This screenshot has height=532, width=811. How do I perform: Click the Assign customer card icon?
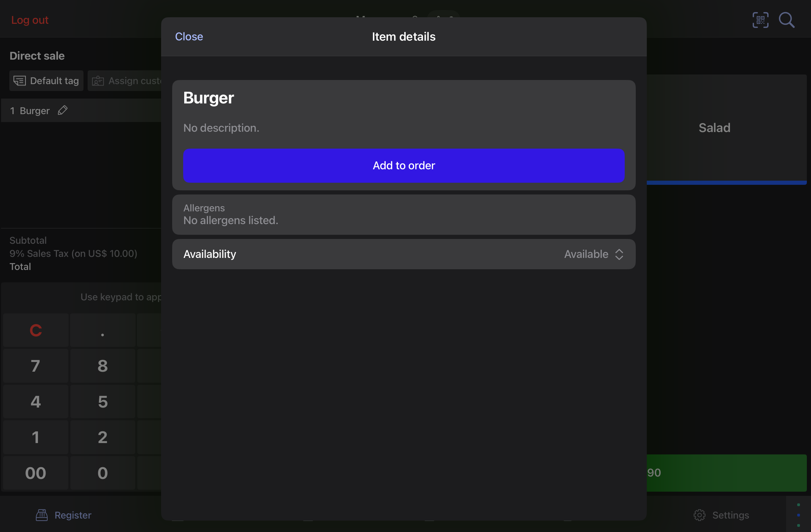[x=98, y=81]
